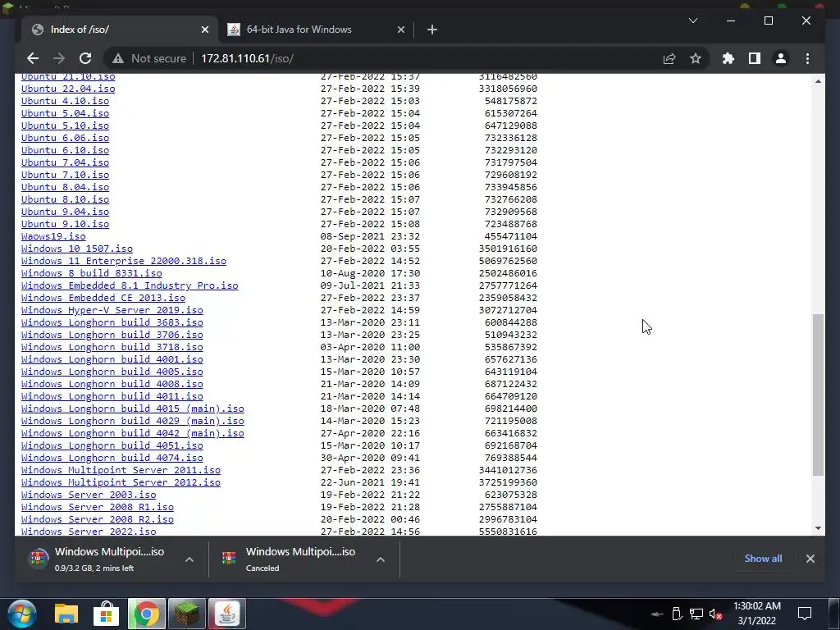Open Windows_Longhorn_build_4015_(main).iso link
This screenshot has width=840, height=630.
[x=132, y=409]
